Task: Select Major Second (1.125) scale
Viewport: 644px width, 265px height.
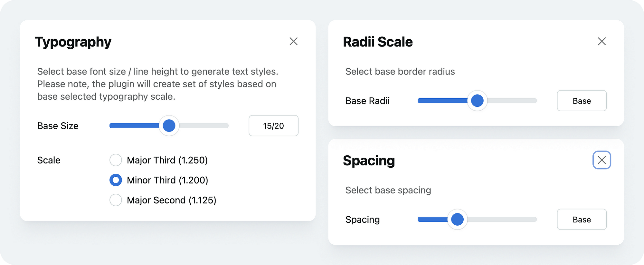Action: pos(116,200)
